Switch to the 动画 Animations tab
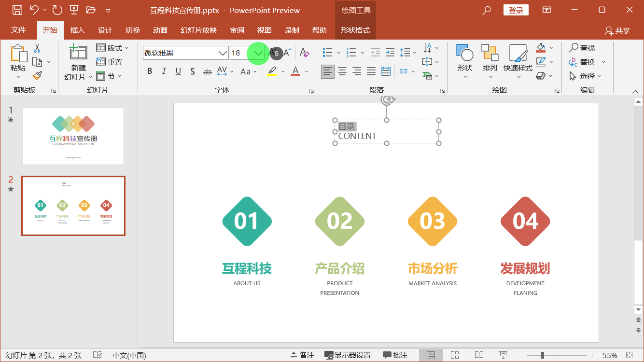644x362 pixels. point(160,30)
